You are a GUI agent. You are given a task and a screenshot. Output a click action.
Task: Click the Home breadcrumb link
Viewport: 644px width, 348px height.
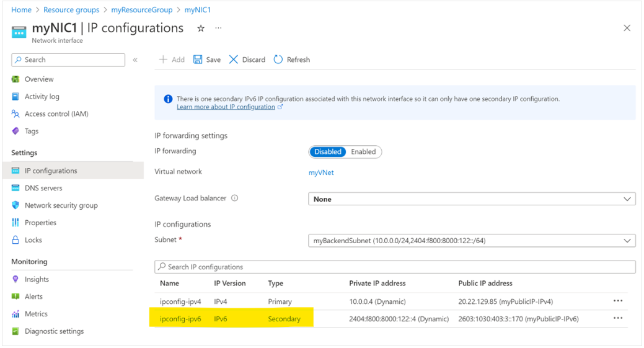[21, 10]
